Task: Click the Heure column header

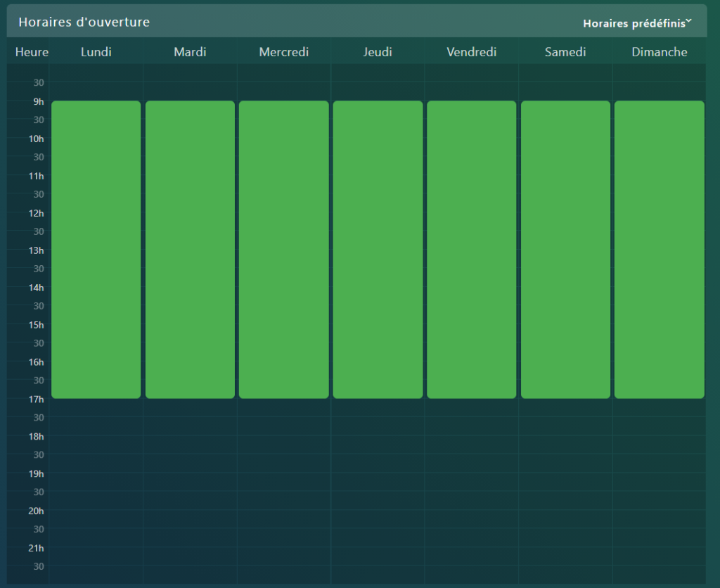Action: [x=32, y=52]
